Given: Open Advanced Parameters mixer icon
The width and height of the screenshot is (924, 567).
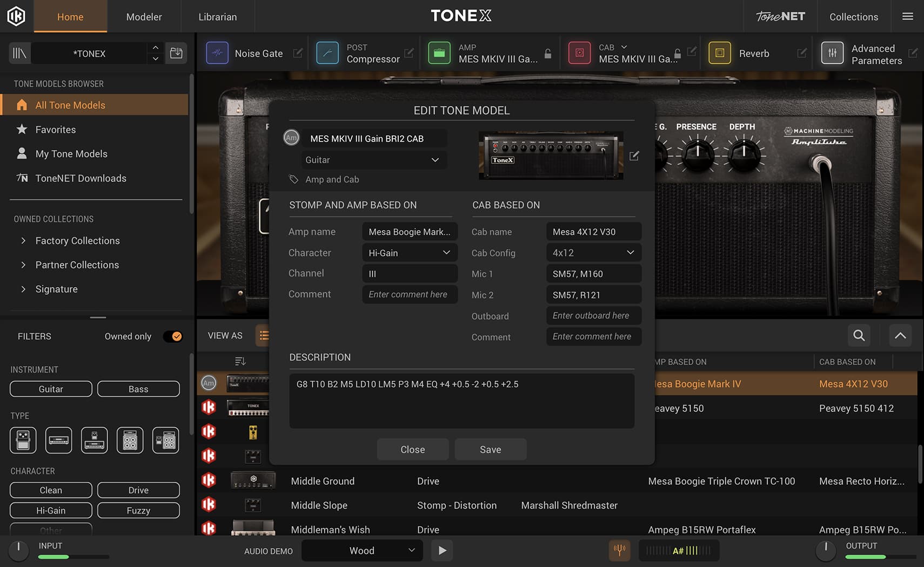Looking at the screenshot, I should pyautogui.click(x=832, y=53).
